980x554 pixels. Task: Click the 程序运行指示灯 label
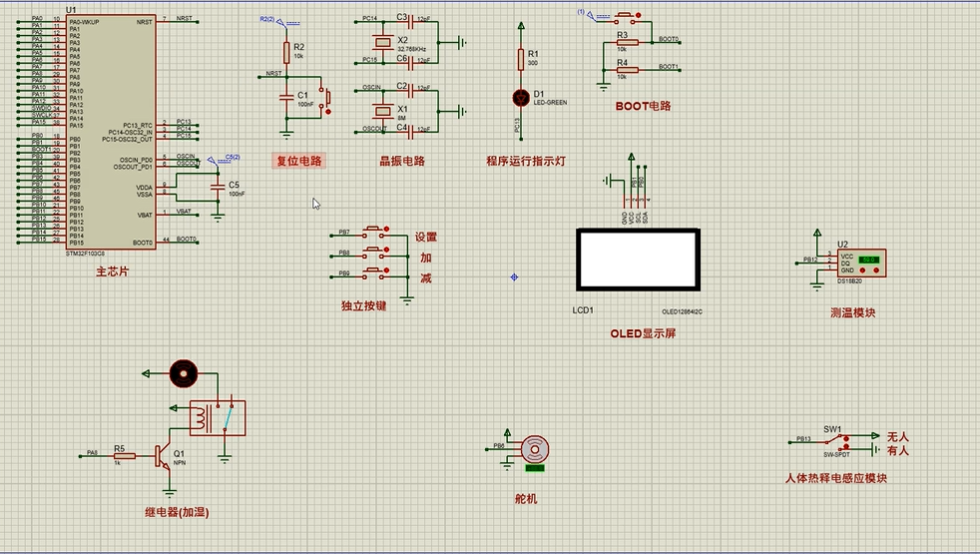pyautogui.click(x=526, y=161)
